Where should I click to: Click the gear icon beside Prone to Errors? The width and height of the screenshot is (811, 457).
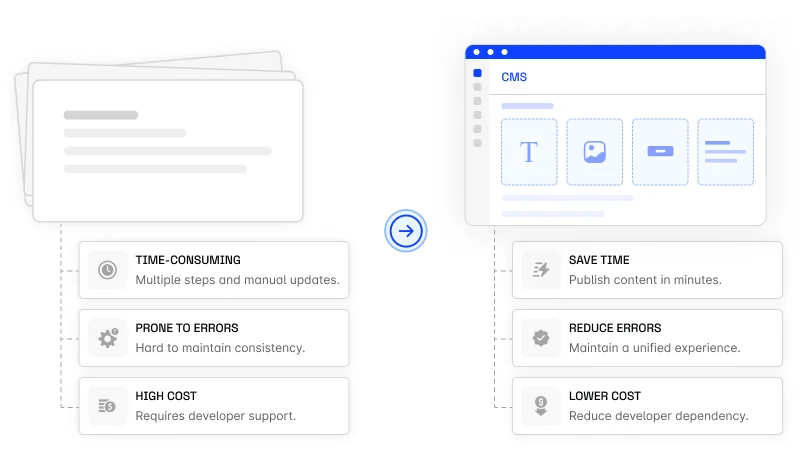(x=108, y=338)
